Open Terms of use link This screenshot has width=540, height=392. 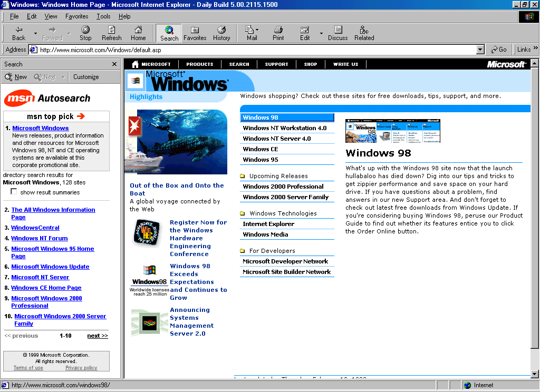click(28, 368)
